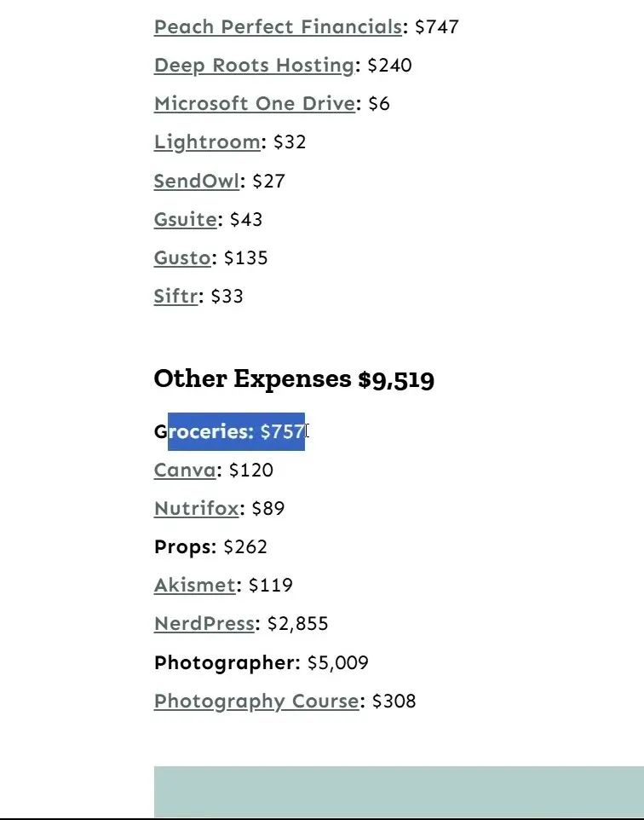Visit the Photography Course link
This screenshot has width=644, height=820.
point(256,701)
